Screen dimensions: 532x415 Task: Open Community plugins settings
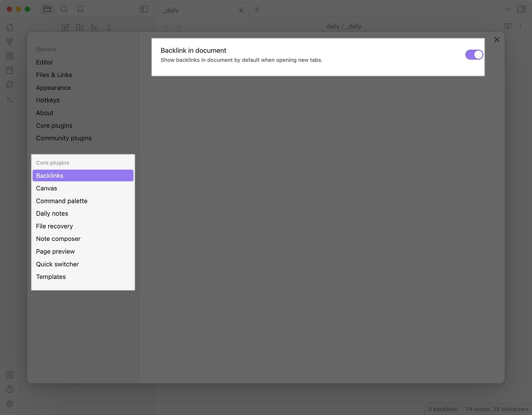coord(64,138)
